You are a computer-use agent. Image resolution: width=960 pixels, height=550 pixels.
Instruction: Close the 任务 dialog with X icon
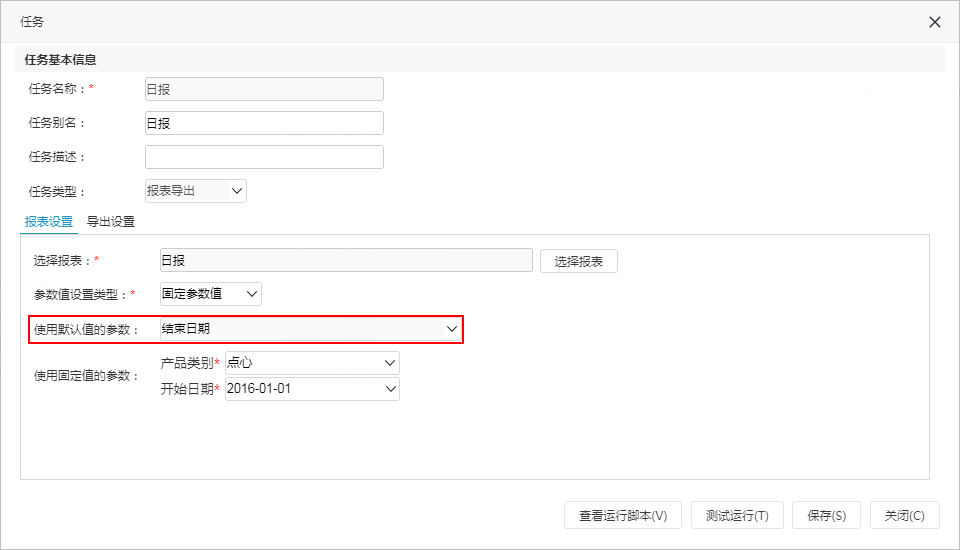point(934,22)
